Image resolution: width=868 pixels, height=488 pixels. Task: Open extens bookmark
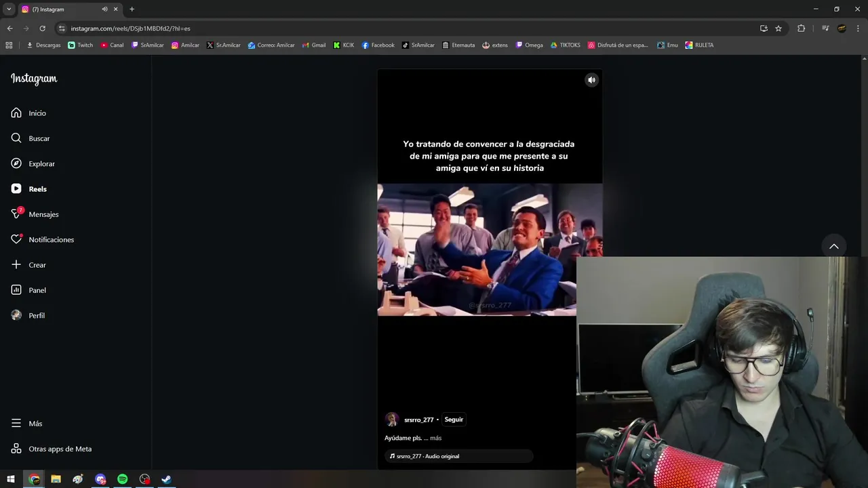[x=495, y=45]
